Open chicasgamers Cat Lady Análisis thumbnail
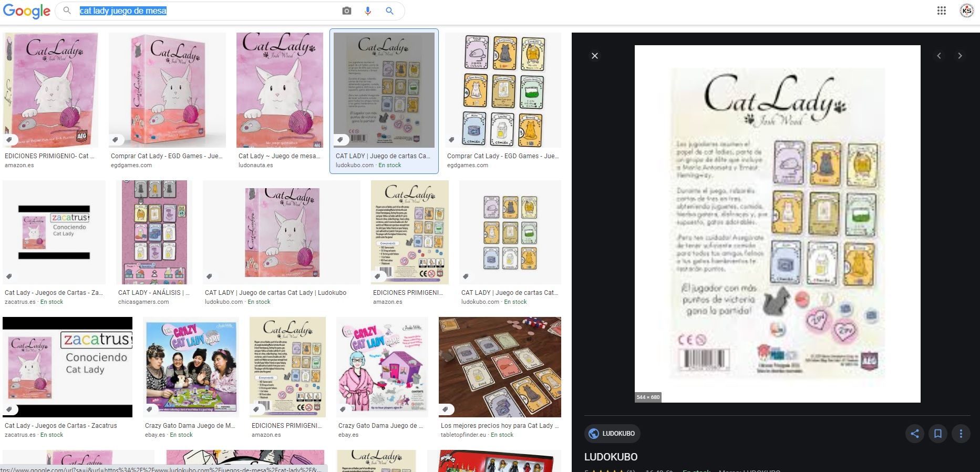The image size is (980, 472). [x=154, y=232]
